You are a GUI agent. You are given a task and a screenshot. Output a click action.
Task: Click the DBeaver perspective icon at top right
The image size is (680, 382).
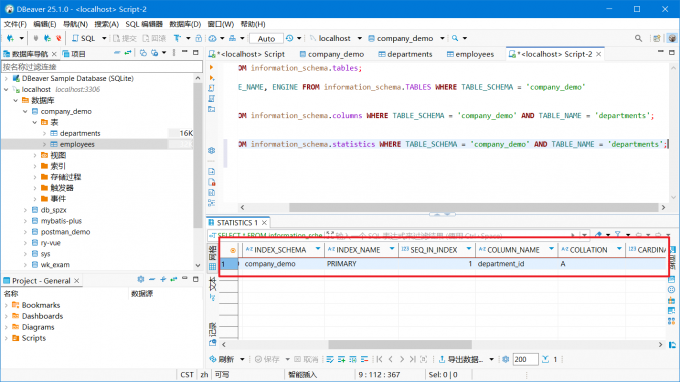[672, 38]
